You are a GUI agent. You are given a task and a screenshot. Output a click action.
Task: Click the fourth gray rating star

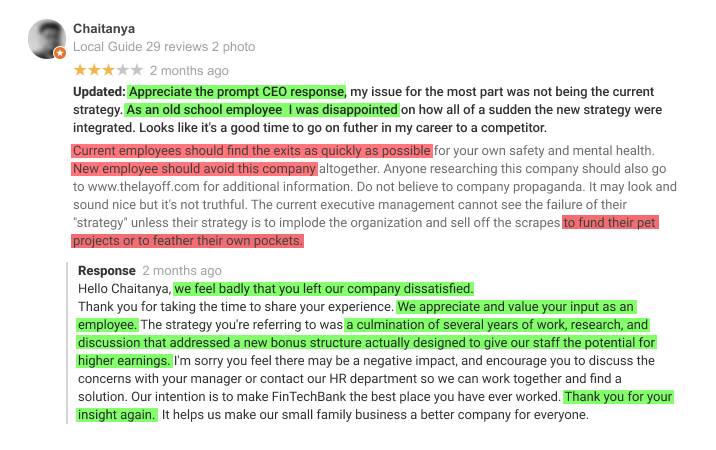122,70
